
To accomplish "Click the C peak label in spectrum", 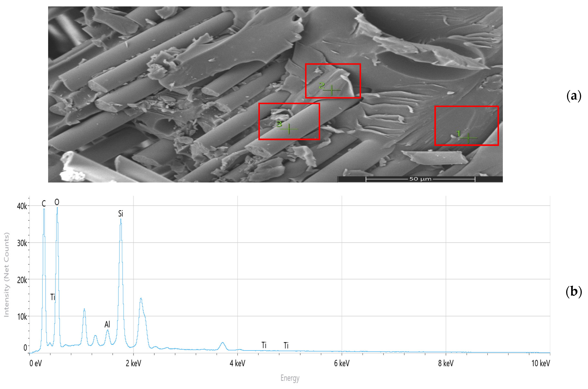I will point(44,204).
